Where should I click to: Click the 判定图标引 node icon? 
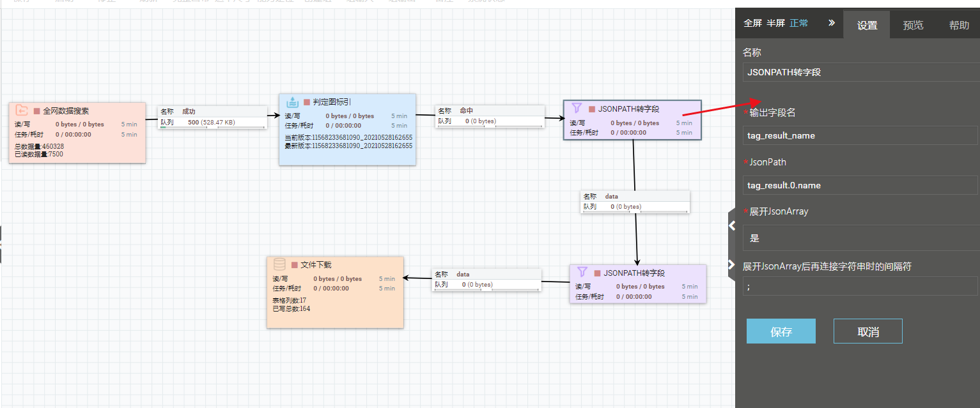point(292,102)
